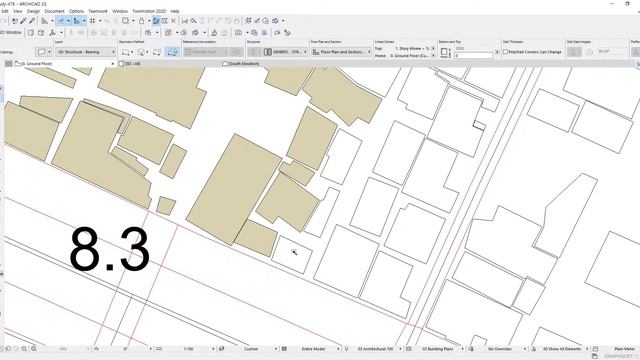Open the Floor Plan and Section dropdown
640x360 pixels.
tap(341, 52)
